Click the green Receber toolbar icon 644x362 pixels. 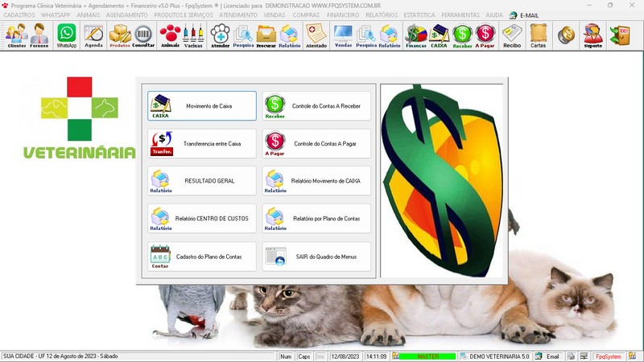tap(462, 35)
